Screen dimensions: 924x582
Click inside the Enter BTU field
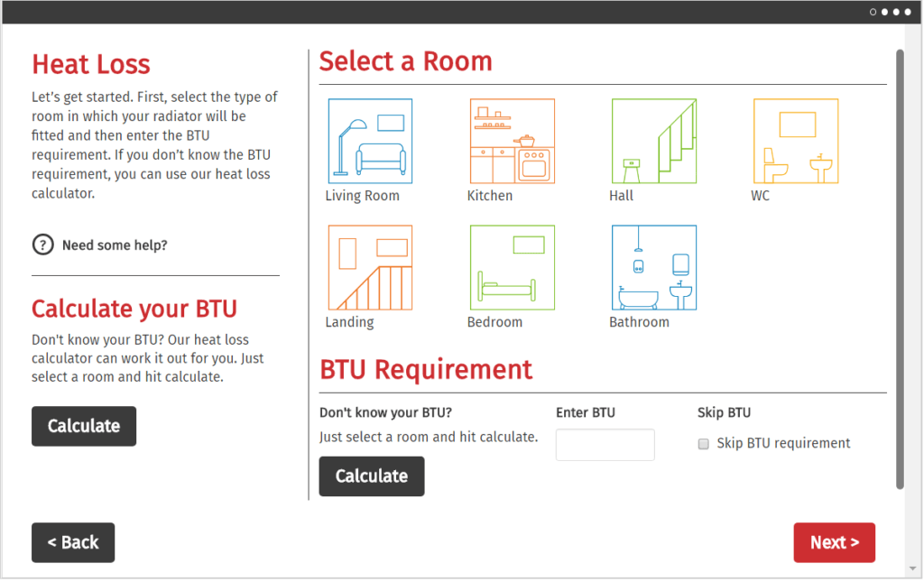click(x=605, y=445)
